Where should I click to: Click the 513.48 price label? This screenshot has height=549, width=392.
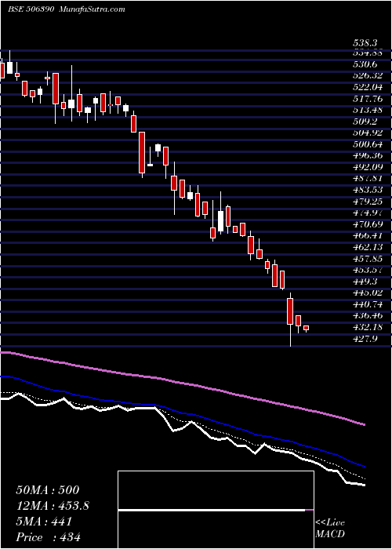(x=368, y=110)
